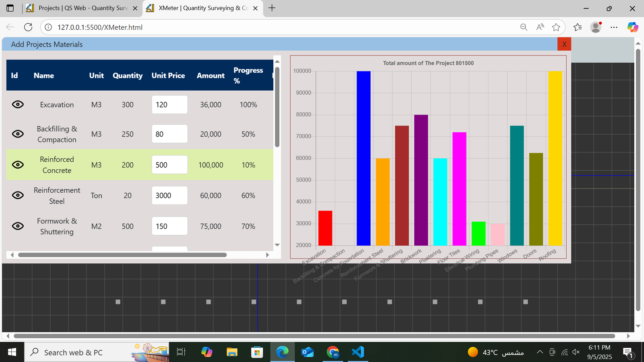Viewport: 644px width, 362px height.
Task: Open Copilot icon in browser toolbar
Action: coord(632,27)
